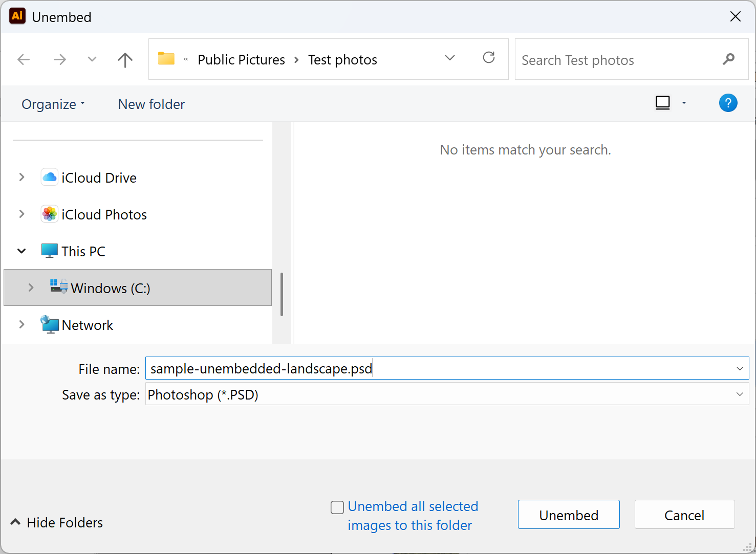Click the navigation pane scrollbar
This screenshot has width=756, height=554.
point(282,295)
